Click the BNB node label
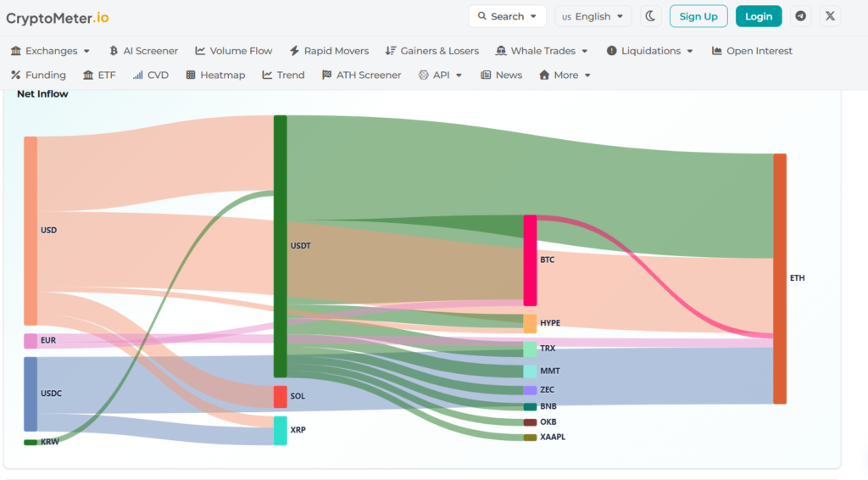 click(548, 406)
